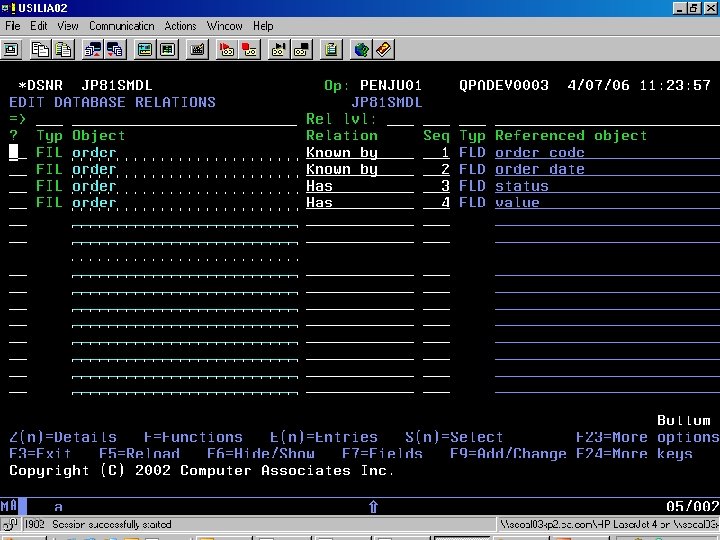The image size is (720, 540).
Task: Click the selection field beside order code row
Action: 18,152
